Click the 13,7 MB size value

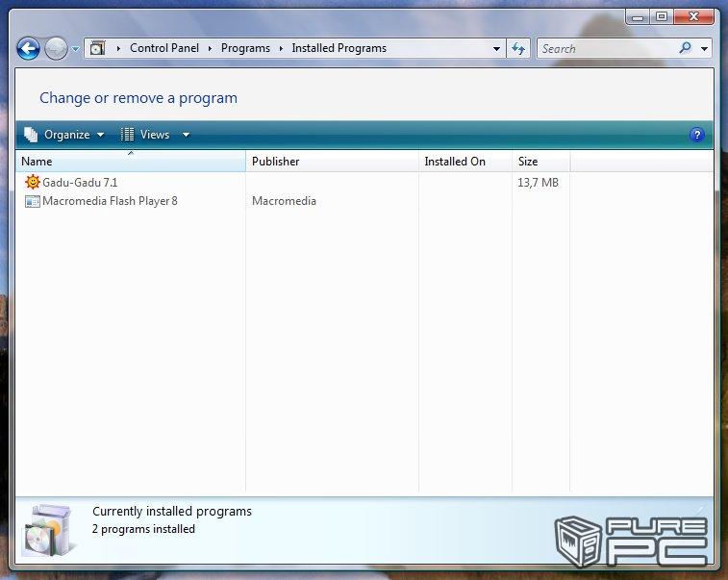539,183
